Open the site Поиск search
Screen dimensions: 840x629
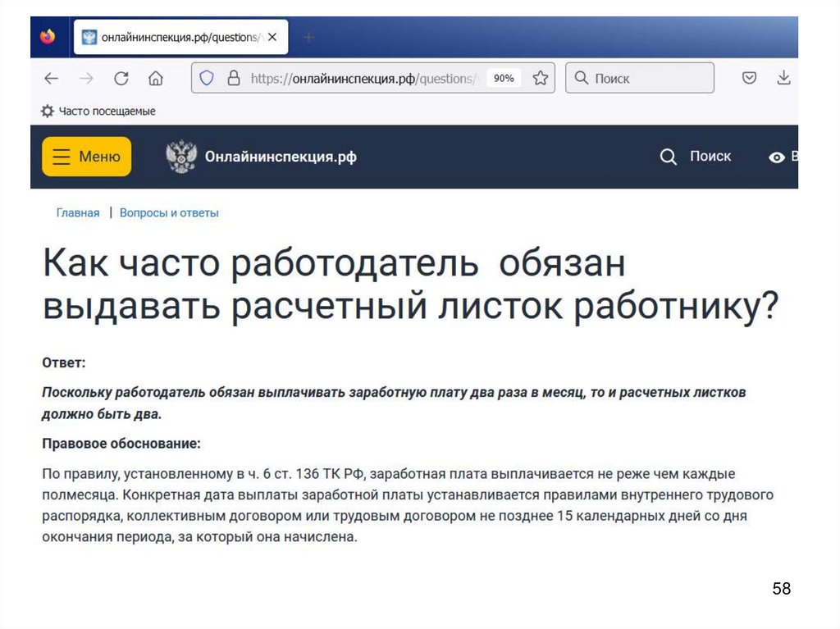(696, 157)
